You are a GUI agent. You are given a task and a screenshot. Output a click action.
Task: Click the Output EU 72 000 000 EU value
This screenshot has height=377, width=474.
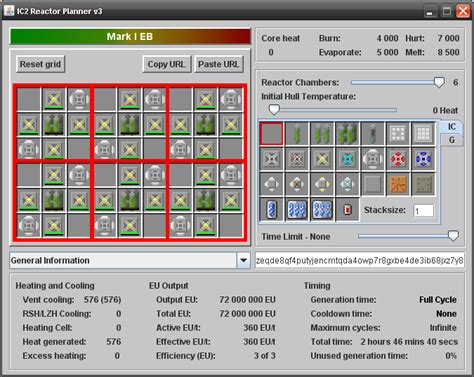[x=247, y=300]
